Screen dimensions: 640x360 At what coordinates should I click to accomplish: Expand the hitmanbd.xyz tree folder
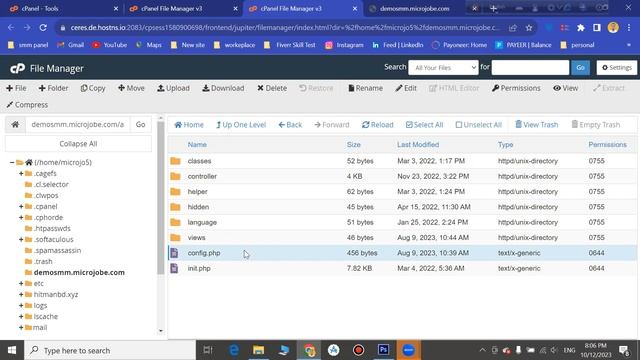pyautogui.click(x=21, y=294)
